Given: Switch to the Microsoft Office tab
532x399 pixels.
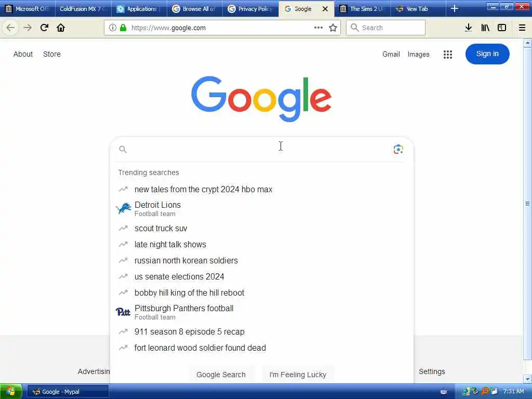Looking at the screenshot, I should click(x=28, y=9).
